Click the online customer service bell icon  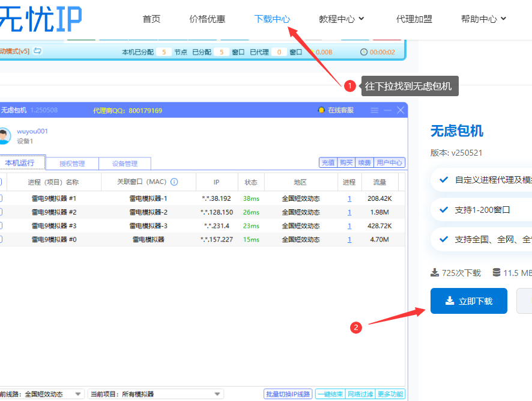[x=322, y=110]
